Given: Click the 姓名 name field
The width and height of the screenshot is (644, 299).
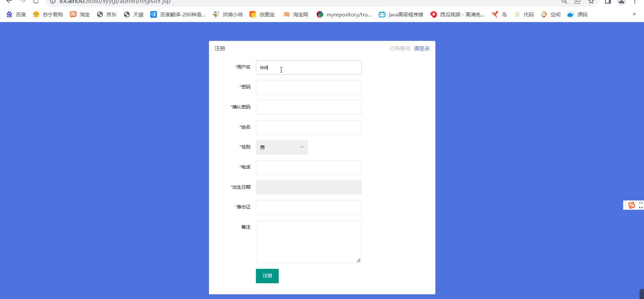Looking at the screenshot, I should [x=309, y=127].
